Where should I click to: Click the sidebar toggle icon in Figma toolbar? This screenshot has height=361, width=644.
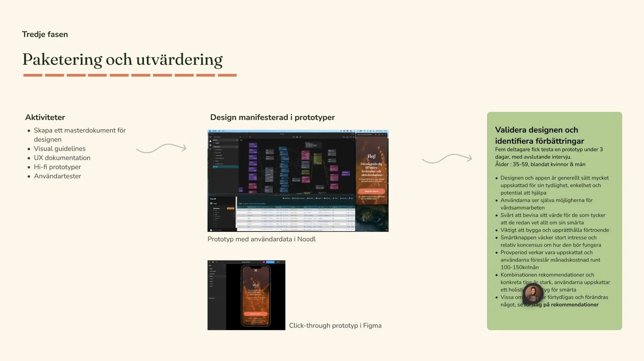(213, 262)
